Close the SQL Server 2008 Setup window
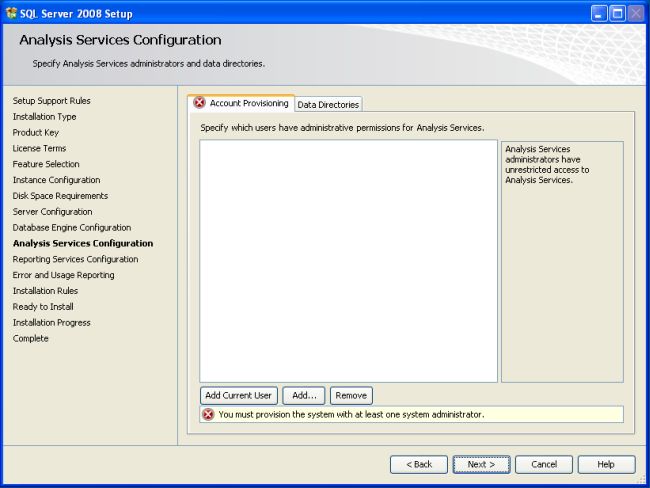The width and height of the screenshot is (650, 488). coord(635,14)
